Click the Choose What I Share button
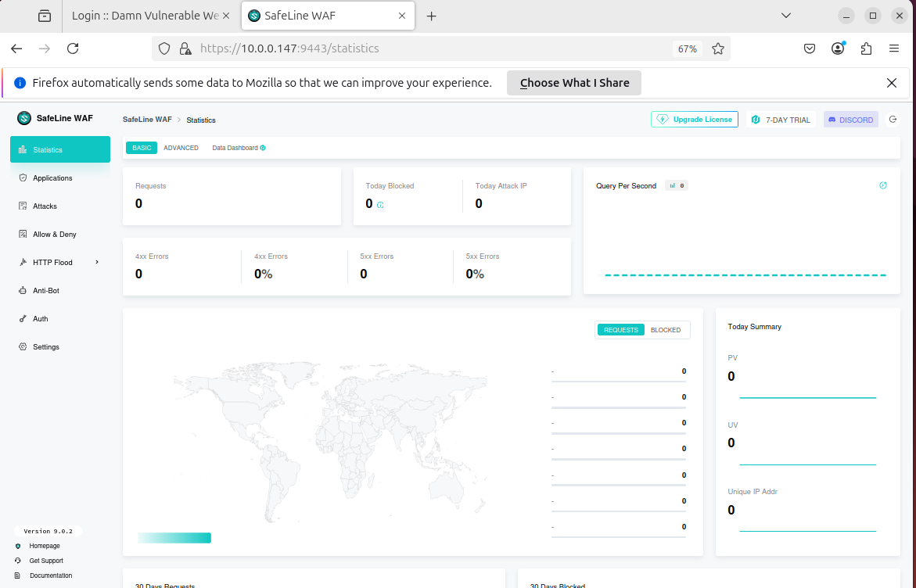This screenshot has width=916, height=588. pos(574,83)
